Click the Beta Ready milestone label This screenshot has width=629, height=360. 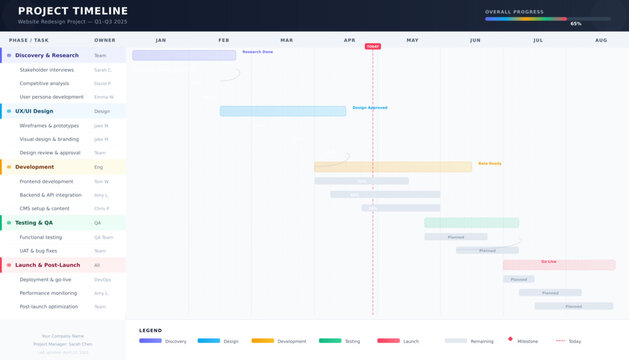490,163
